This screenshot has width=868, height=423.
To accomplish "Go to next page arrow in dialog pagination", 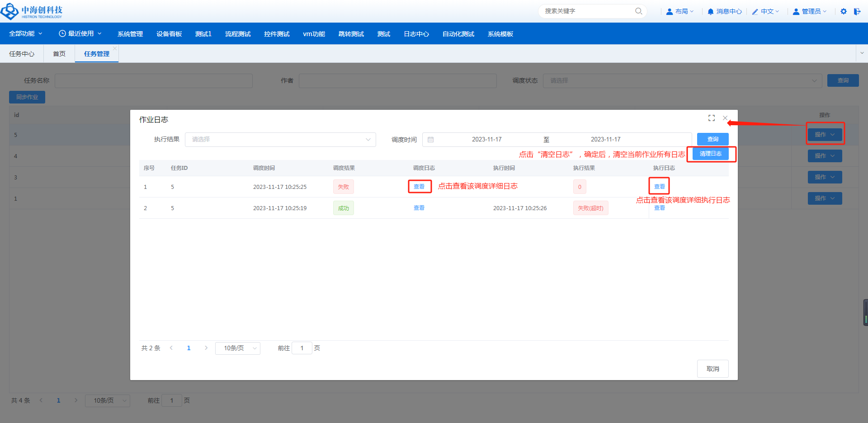I will 206,348.
